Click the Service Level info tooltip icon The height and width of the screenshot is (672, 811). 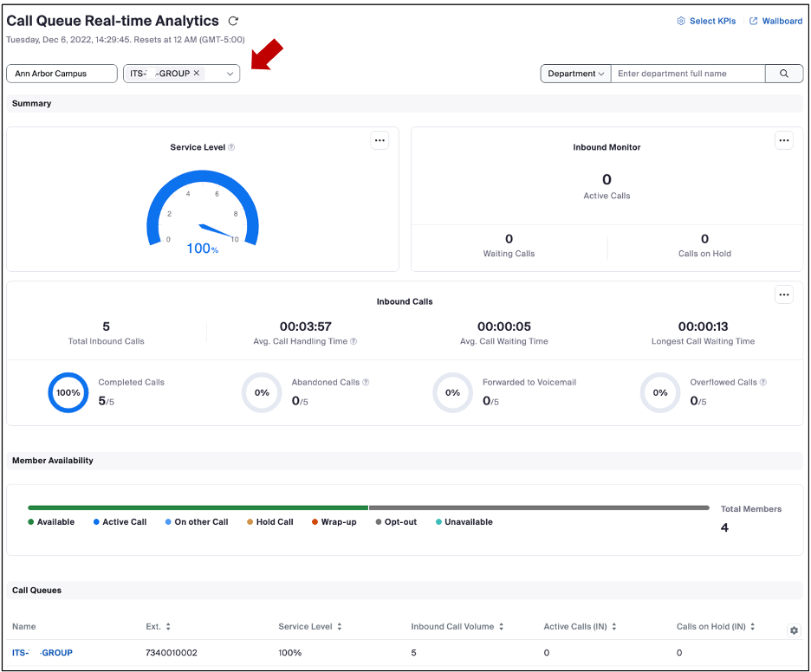[x=230, y=147]
